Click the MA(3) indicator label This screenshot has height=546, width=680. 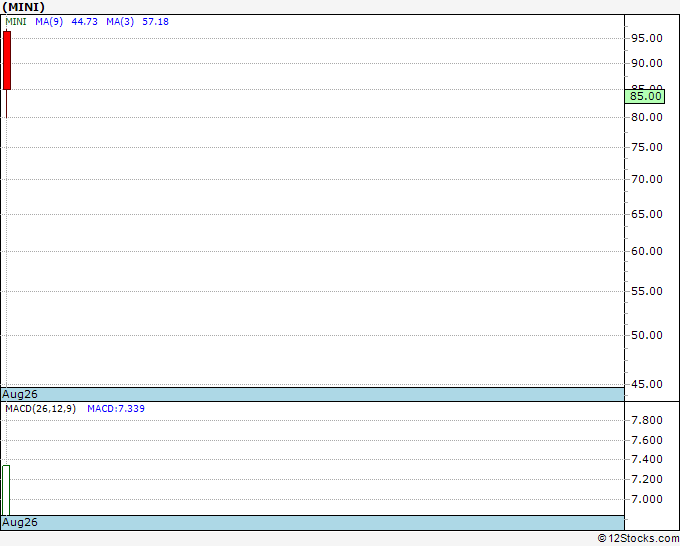click(120, 22)
